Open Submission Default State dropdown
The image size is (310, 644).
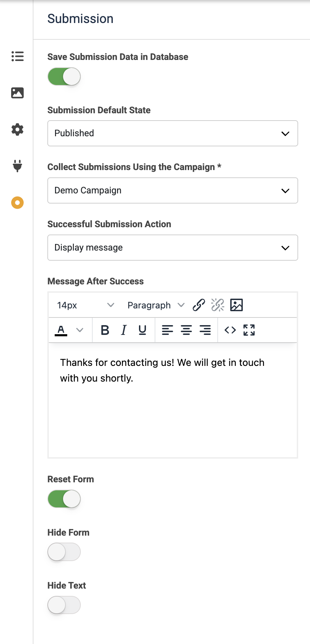[x=172, y=133]
